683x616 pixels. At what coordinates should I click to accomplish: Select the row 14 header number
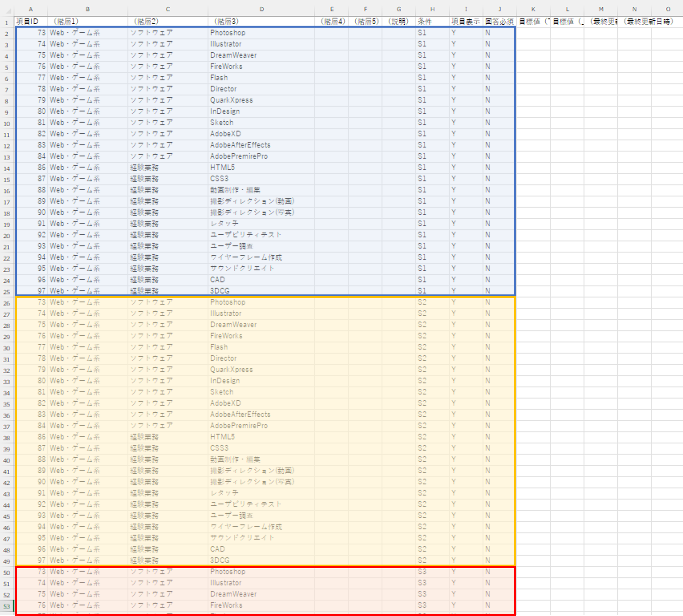(x=7, y=168)
